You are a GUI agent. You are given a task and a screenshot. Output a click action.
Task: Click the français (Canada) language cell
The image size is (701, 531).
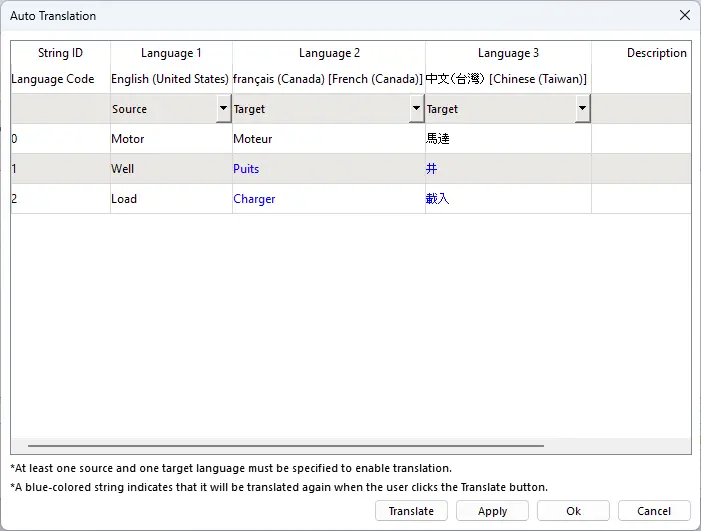[328, 79]
